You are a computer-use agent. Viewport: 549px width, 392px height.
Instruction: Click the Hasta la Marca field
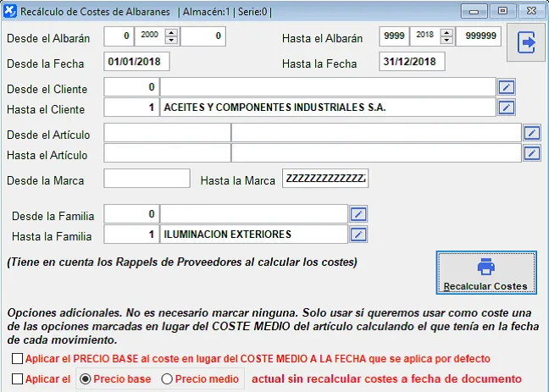324,179
